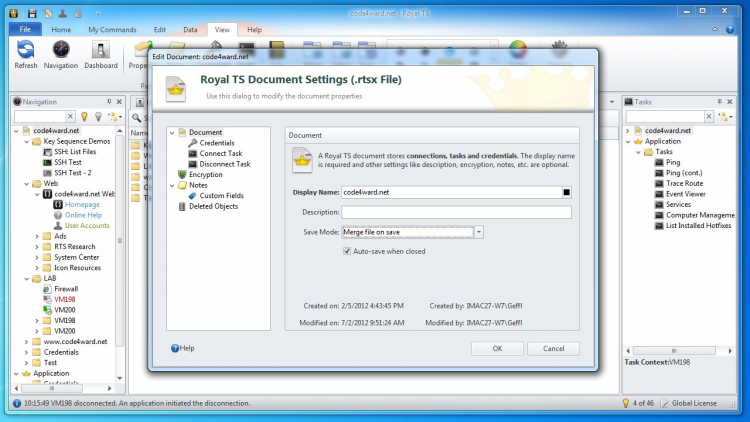The image size is (750, 422).
Task: Click the Royal TS help icon at ribbon right
Action: point(729,30)
